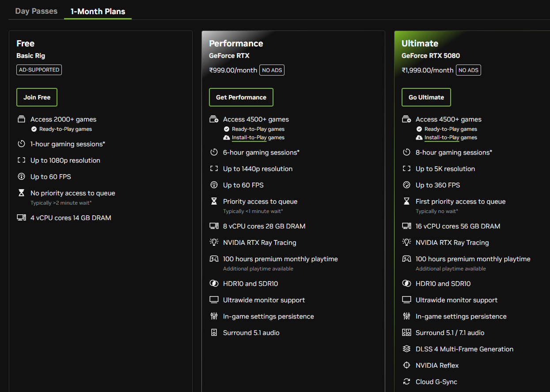Click the ₹1,999.00/month price text
This screenshot has width=550, height=392.
click(x=427, y=70)
